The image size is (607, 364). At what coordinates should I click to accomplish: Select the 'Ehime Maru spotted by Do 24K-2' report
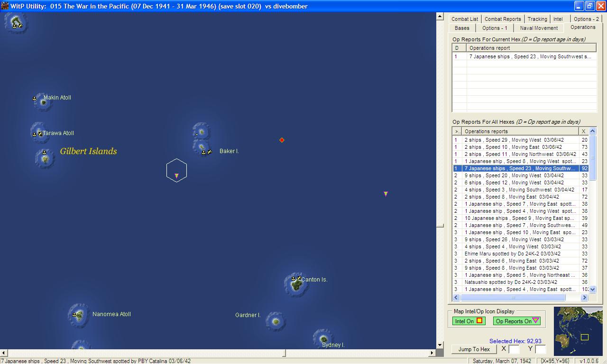click(x=520, y=254)
